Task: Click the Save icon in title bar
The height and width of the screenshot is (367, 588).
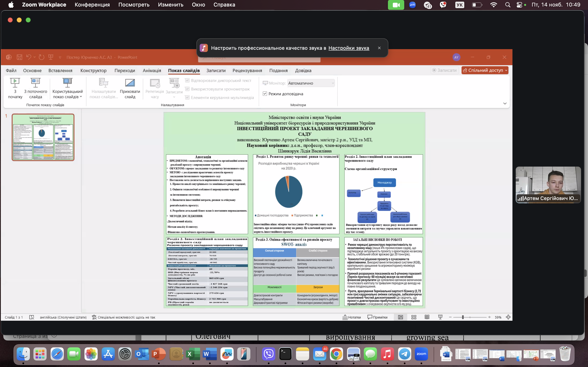Action: point(19,57)
